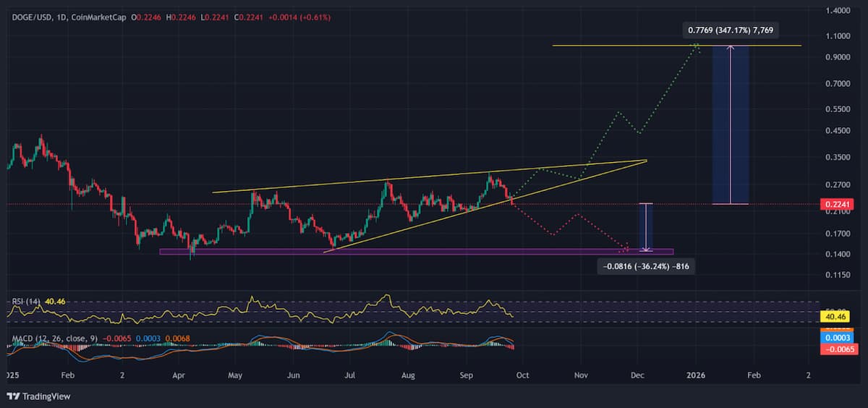Click the Oct label on the time axis

click(523, 376)
